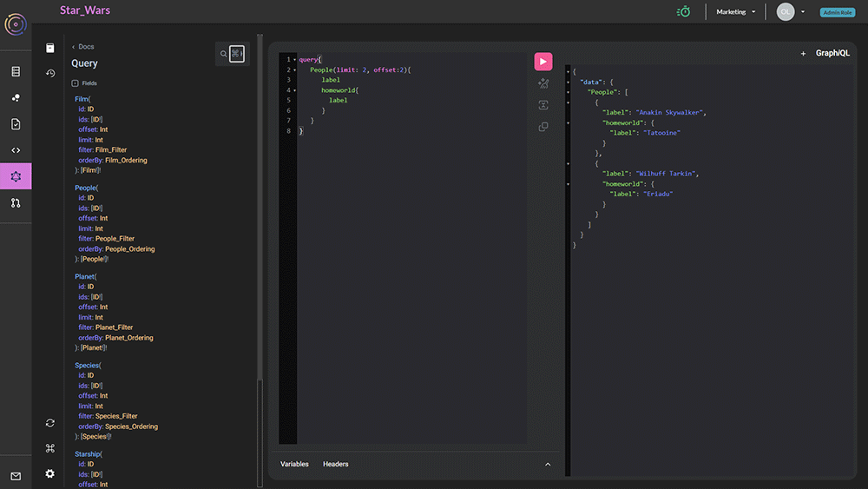Click the app logo in the top-left corner
Image resolution: width=868 pixels, height=489 pixels.
(16, 24)
